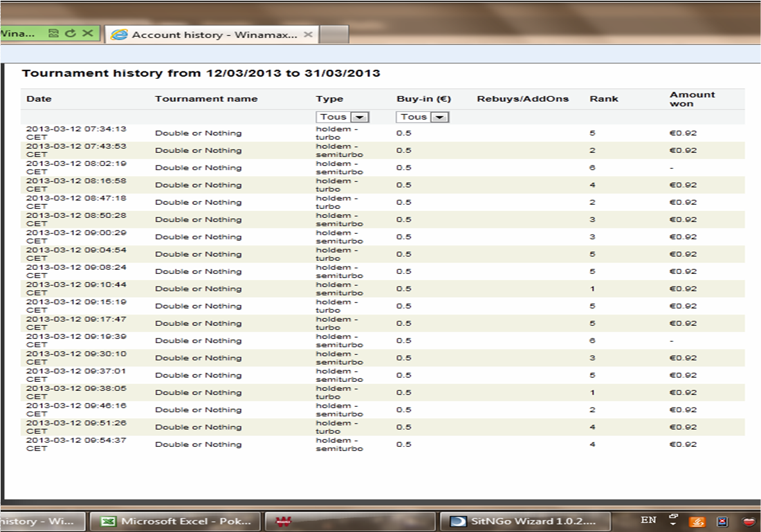Open a new blank browser tab
The image size is (761, 532).
point(334,35)
